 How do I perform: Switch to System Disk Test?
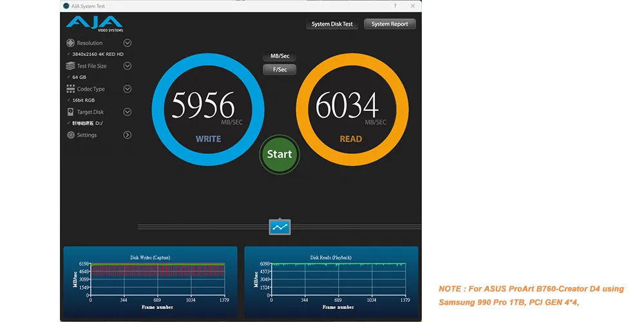click(x=332, y=24)
